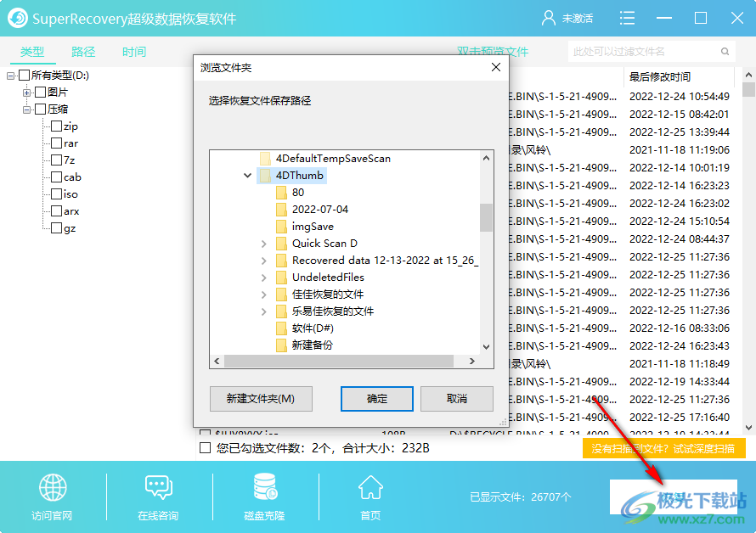Open 磁盘克隆 disk clone icon
Image resolution: width=756 pixels, height=533 pixels.
[265, 486]
